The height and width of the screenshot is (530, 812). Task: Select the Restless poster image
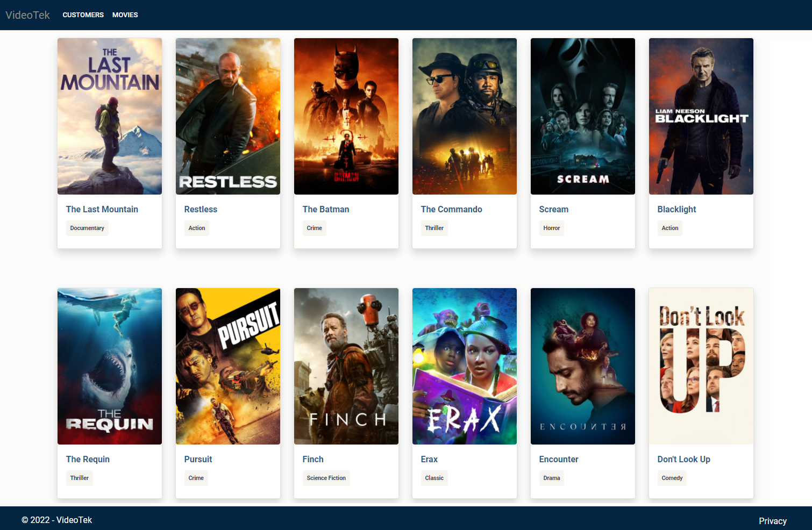pos(228,116)
